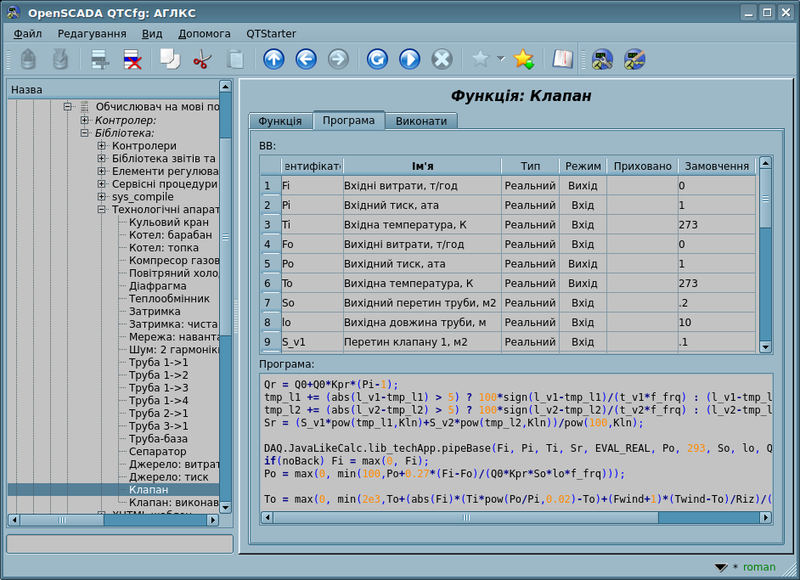Open the favorites star dropdown arrow
Screen dimensions: 800x580
[x=501, y=59]
